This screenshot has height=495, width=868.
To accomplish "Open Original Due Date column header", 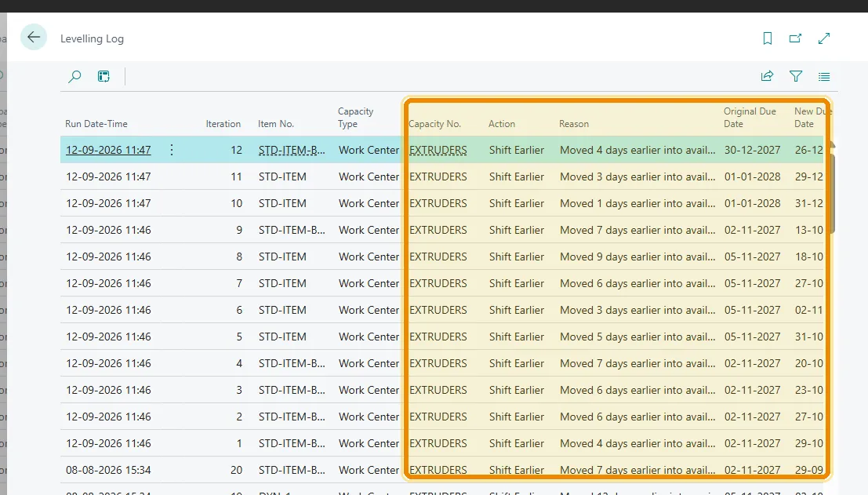I will [750, 118].
